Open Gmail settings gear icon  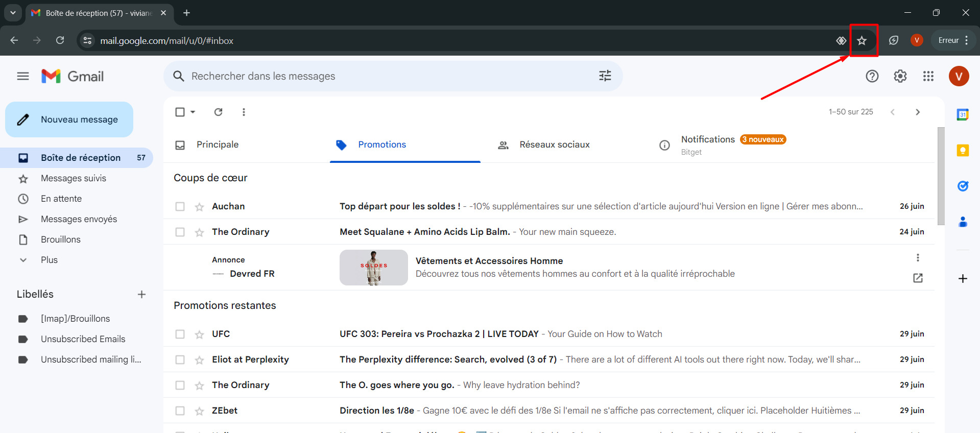(x=900, y=76)
